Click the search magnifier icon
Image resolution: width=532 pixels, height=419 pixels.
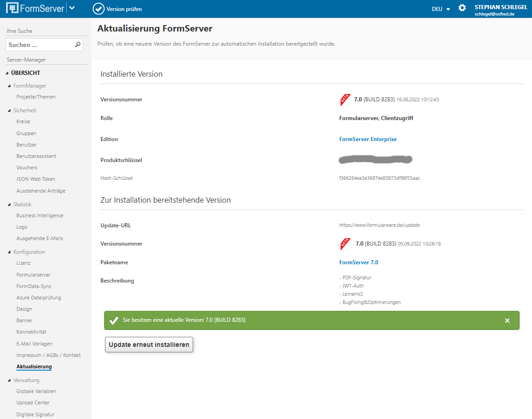[78, 44]
